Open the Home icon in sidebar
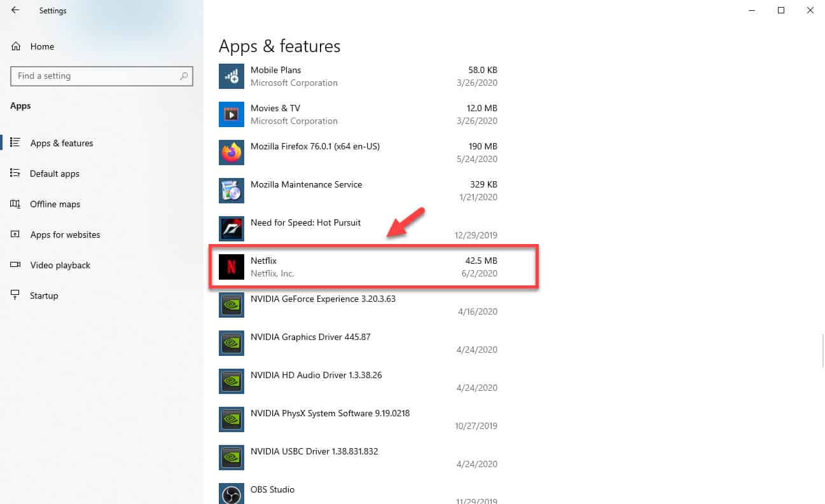This screenshot has width=825, height=504. pyautogui.click(x=15, y=46)
